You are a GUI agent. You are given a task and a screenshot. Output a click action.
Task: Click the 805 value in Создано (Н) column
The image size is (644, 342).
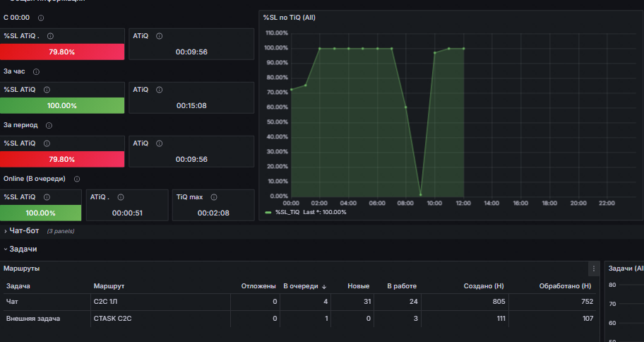click(x=499, y=302)
